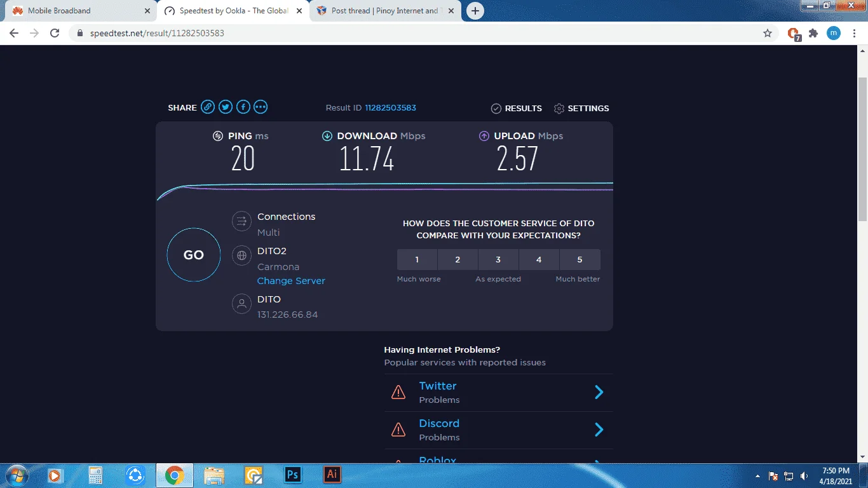Open the Twitter problems link
The width and height of the screenshot is (868, 488).
(438, 386)
